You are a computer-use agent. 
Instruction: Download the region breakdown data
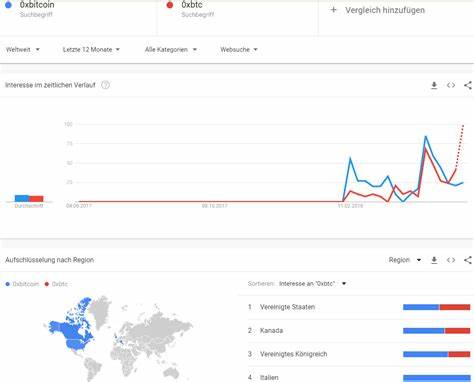434,260
